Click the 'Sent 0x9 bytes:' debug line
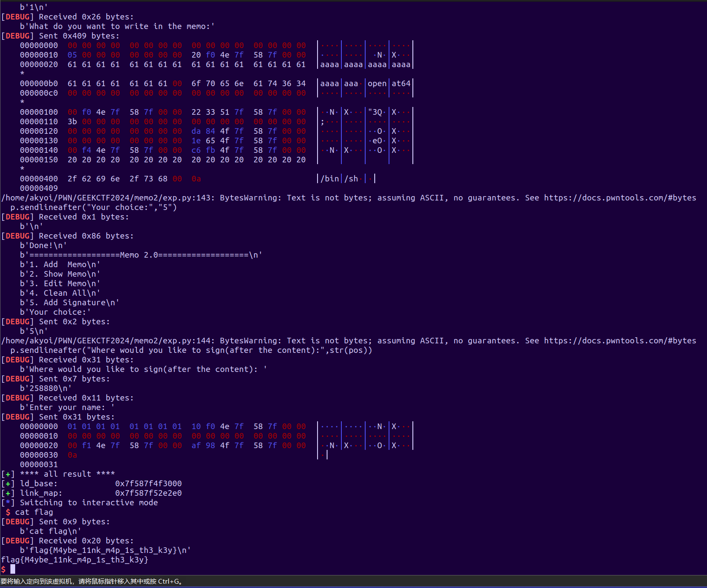The width and height of the screenshot is (707, 588). (55, 521)
